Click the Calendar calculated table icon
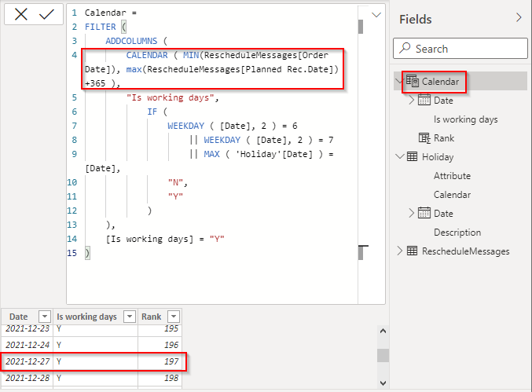 (413, 81)
